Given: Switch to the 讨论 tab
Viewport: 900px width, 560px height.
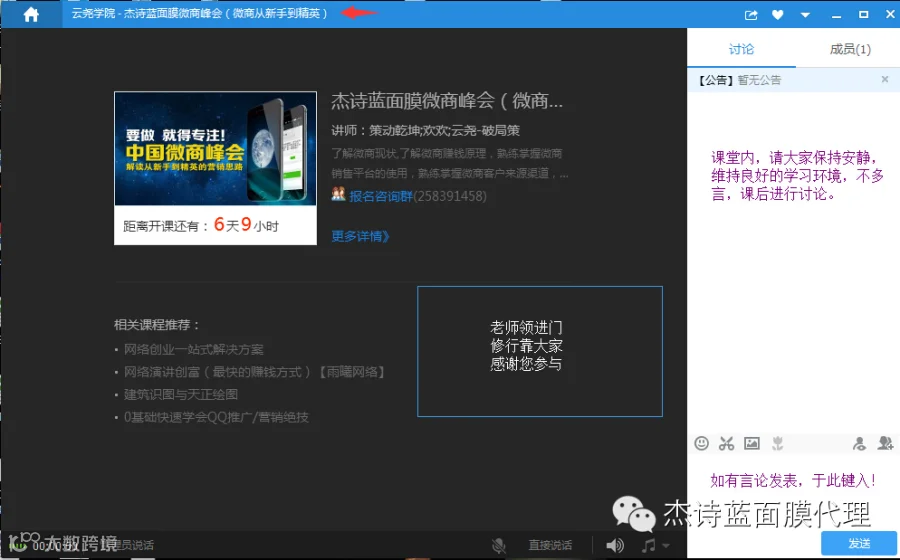Looking at the screenshot, I should (741, 49).
